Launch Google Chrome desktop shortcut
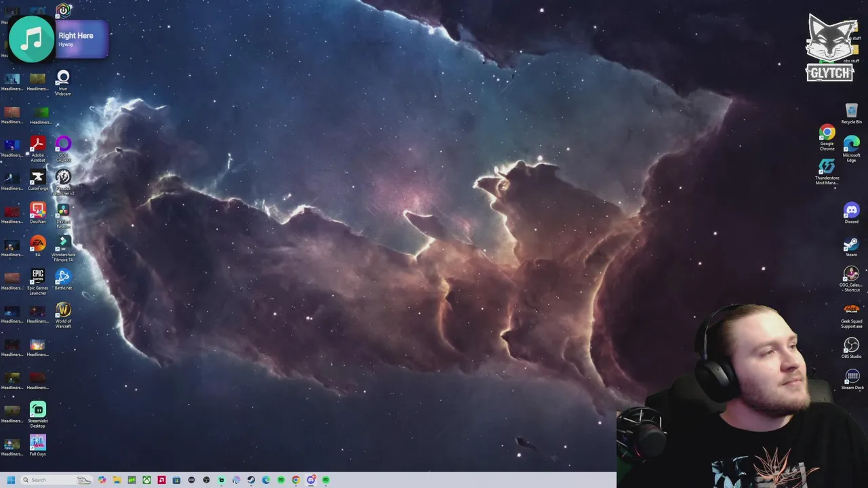868x488 pixels. coord(827,138)
